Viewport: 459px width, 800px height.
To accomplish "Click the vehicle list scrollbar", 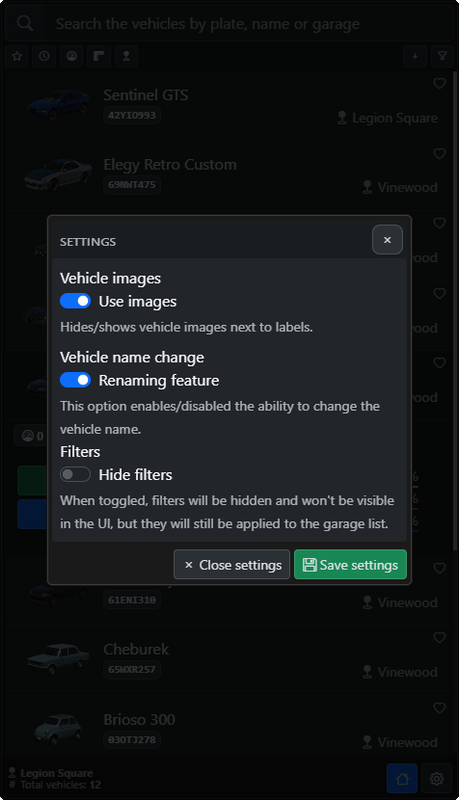I will (455, 306).
